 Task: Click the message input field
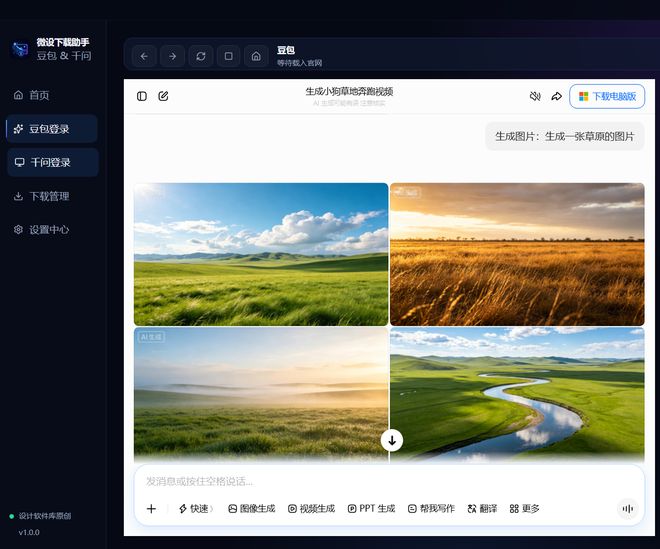(x=389, y=481)
